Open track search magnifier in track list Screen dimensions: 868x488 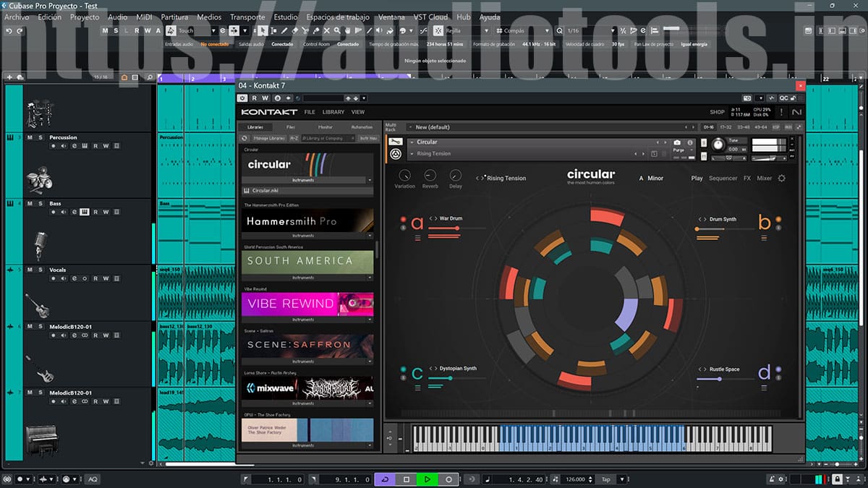150,77
